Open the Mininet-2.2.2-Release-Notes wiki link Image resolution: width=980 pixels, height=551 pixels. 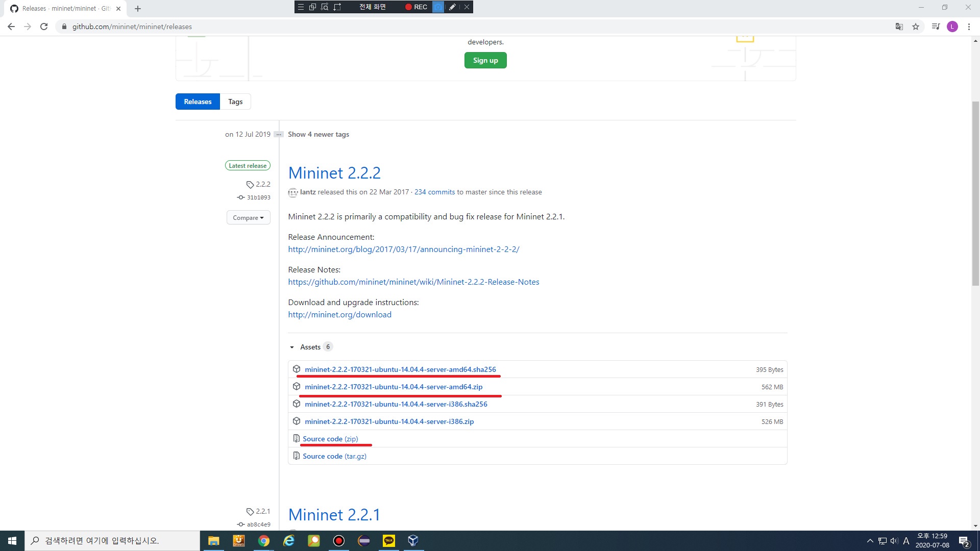point(413,282)
